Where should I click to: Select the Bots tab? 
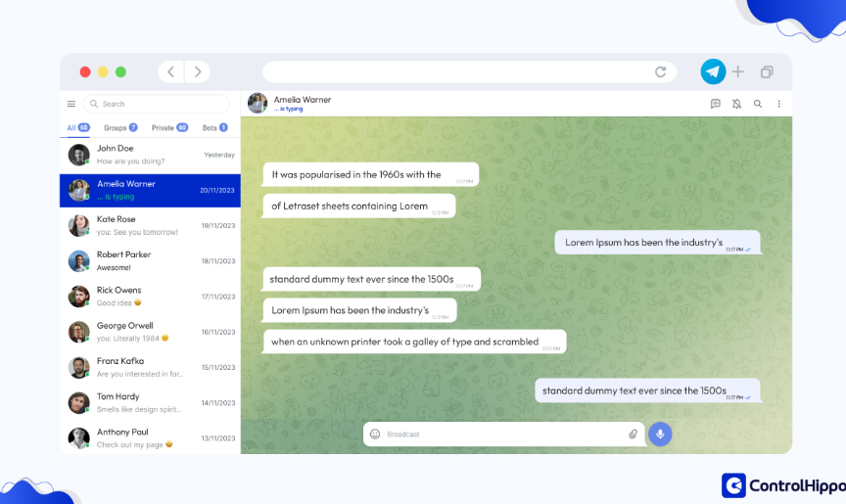pyautogui.click(x=214, y=127)
